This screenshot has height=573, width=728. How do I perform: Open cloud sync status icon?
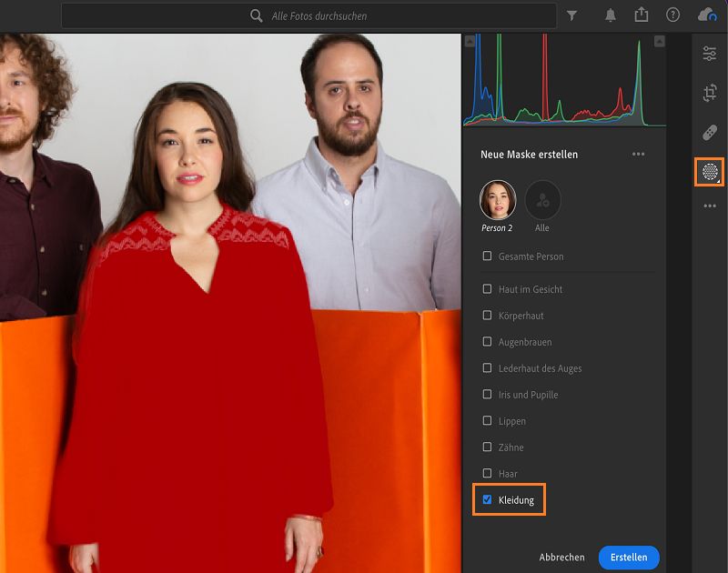707,15
